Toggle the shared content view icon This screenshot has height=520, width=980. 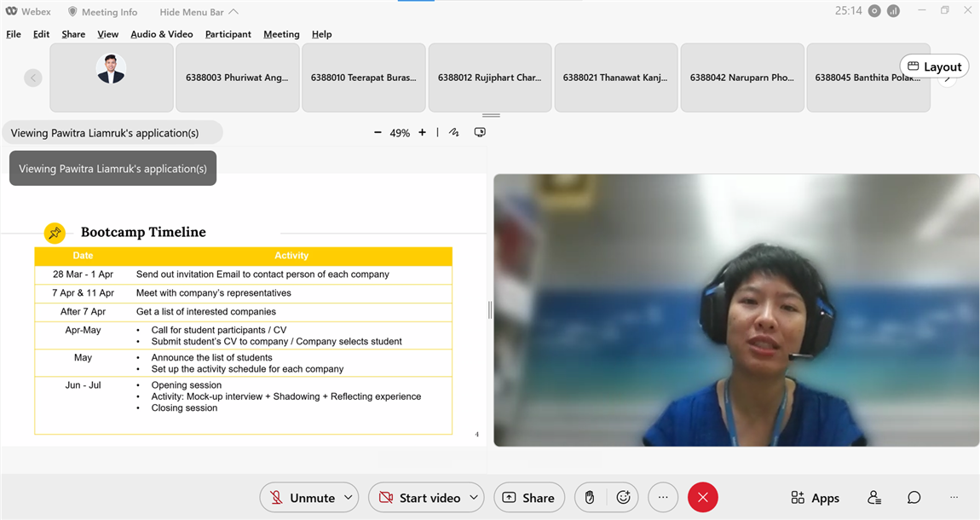pos(480,133)
